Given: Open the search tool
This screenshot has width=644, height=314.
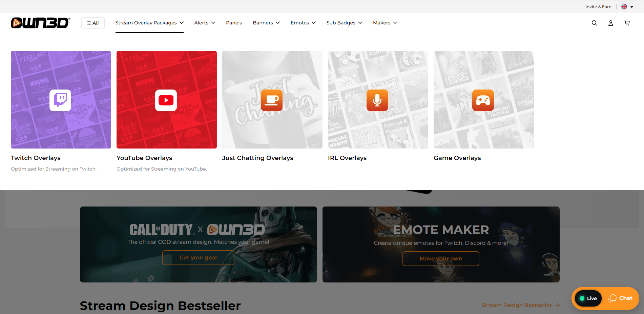Looking at the screenshot, I should tap(595, 23).
